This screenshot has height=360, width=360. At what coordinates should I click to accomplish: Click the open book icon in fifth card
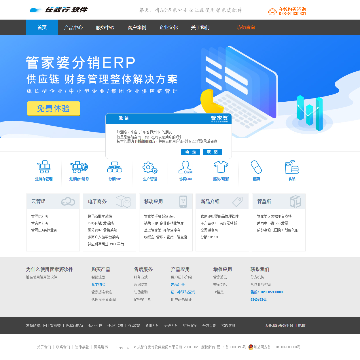tap(295, 201)
